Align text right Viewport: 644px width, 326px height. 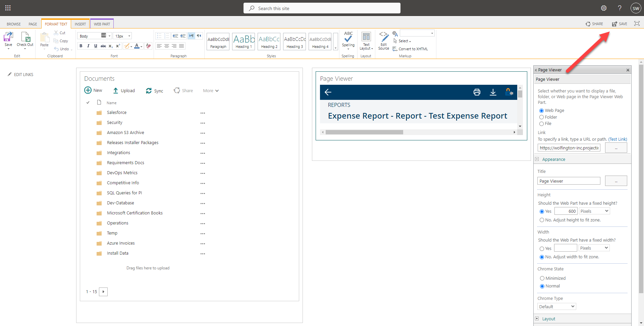click(174, 46)
